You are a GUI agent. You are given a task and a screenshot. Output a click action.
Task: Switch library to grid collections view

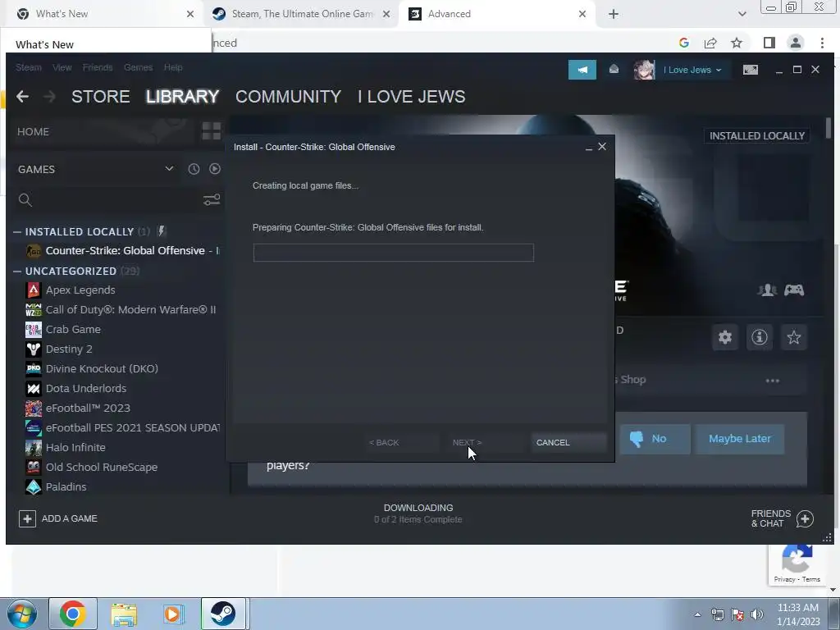211,131
